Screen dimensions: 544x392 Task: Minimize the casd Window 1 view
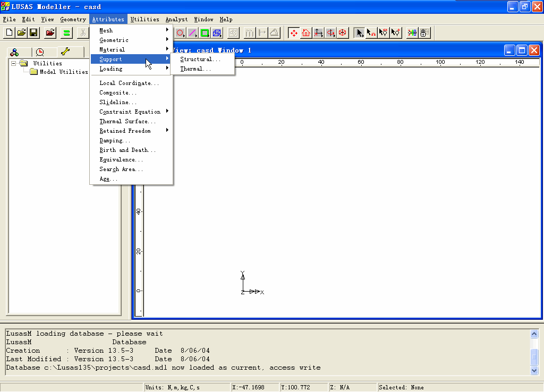pyautogui.click(x=509, y=50)
